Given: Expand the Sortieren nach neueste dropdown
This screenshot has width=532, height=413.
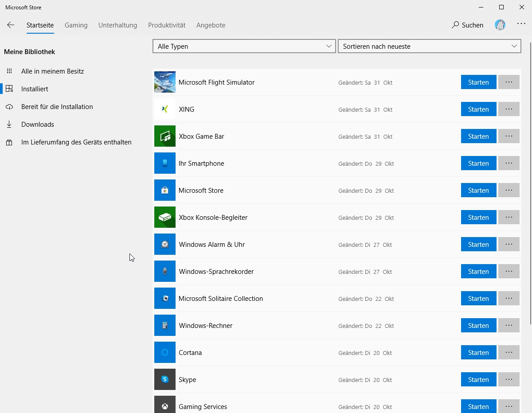Looking at the screenshot, I should pyautogui.click(x=429, y=47).
